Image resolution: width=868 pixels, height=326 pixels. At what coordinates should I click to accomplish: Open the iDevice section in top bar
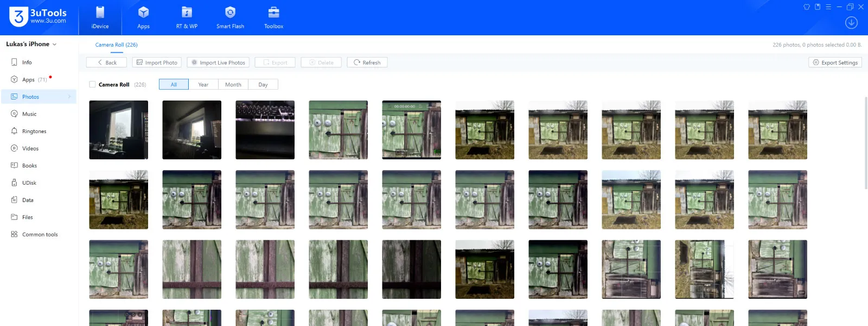[x=100, y=17]
